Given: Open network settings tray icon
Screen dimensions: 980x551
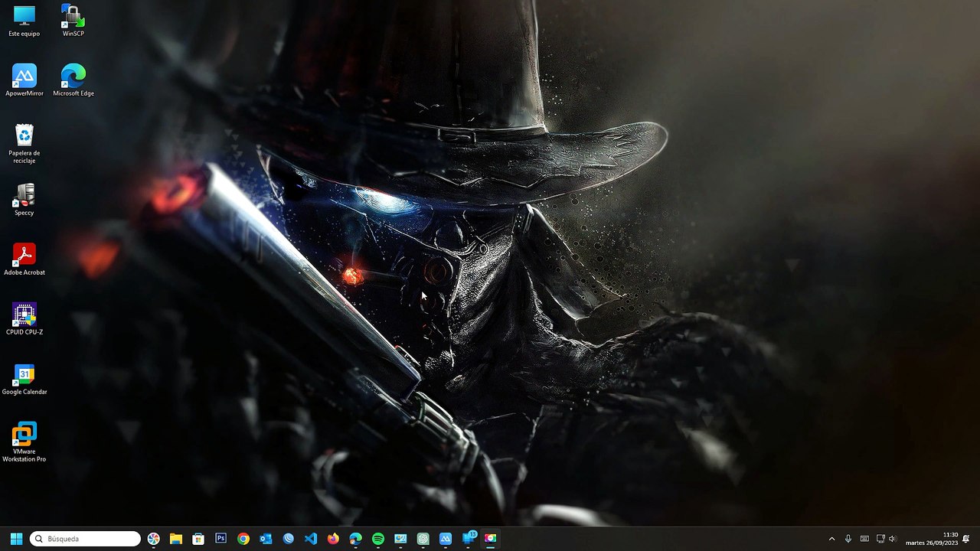Looking at the screenshot, I should (x=881, y=539).
